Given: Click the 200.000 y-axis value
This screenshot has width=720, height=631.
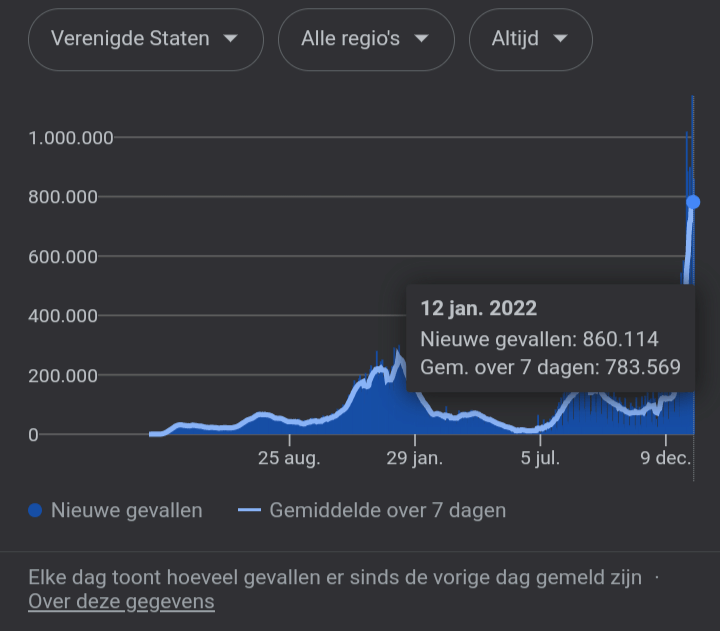Looking at the screenshot, I should [x=63, y=376].
